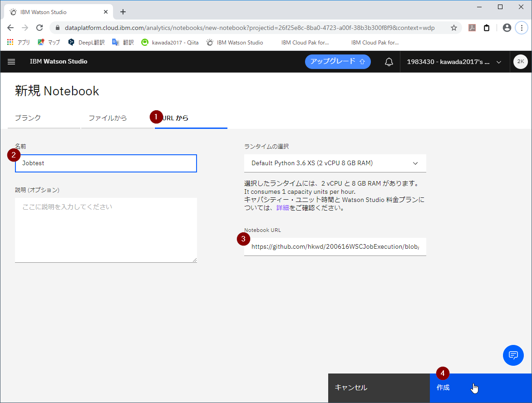Open Chrome three-dot menu
Viewport: 532px width, 403px height.
point(522,28)
